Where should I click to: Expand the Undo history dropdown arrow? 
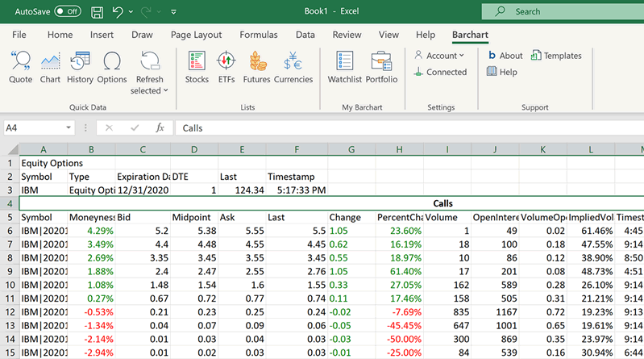131,12
